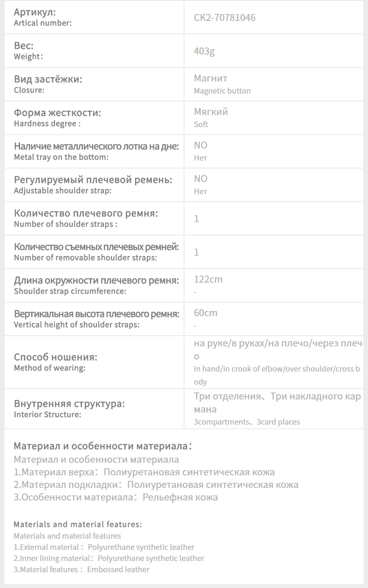Click the Embossed leather material feature line
This screenshot has width=368, height=588.
[x=82, y=569]
